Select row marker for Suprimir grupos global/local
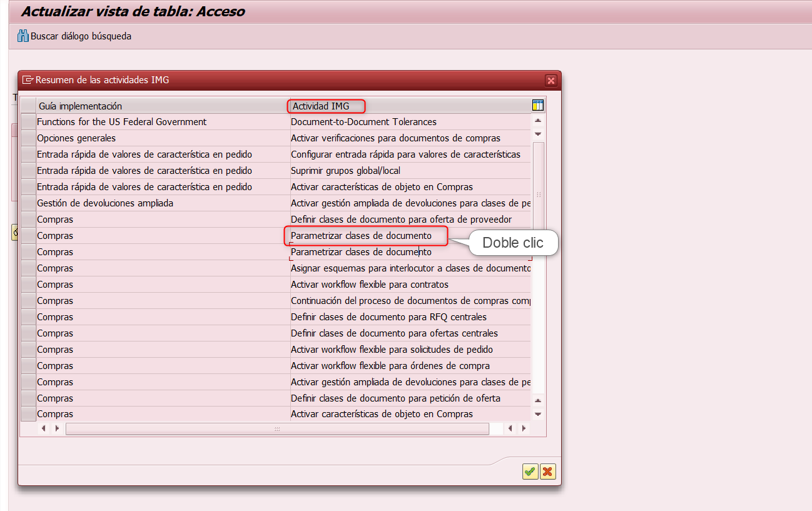812x511 pixels. (28, 171)
